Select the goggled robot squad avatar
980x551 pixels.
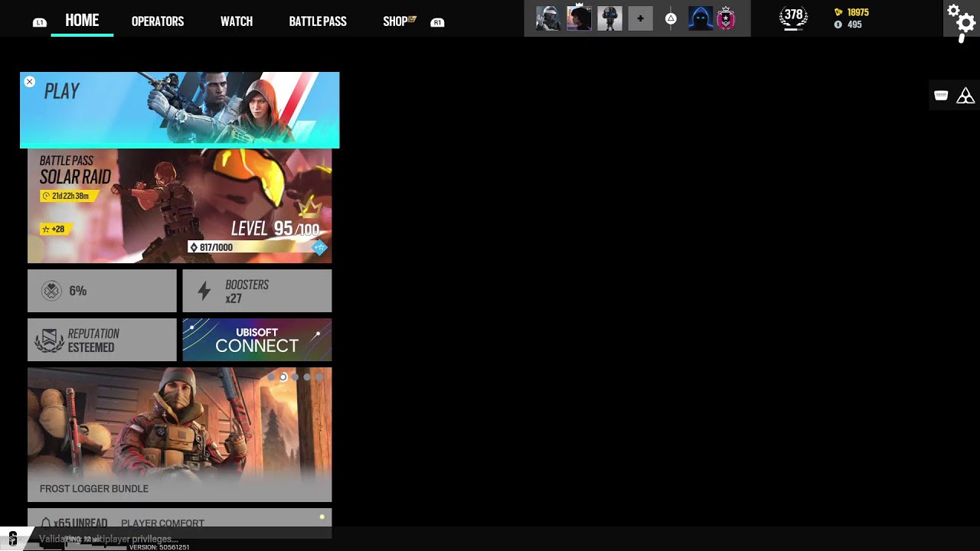coord(609,18)
